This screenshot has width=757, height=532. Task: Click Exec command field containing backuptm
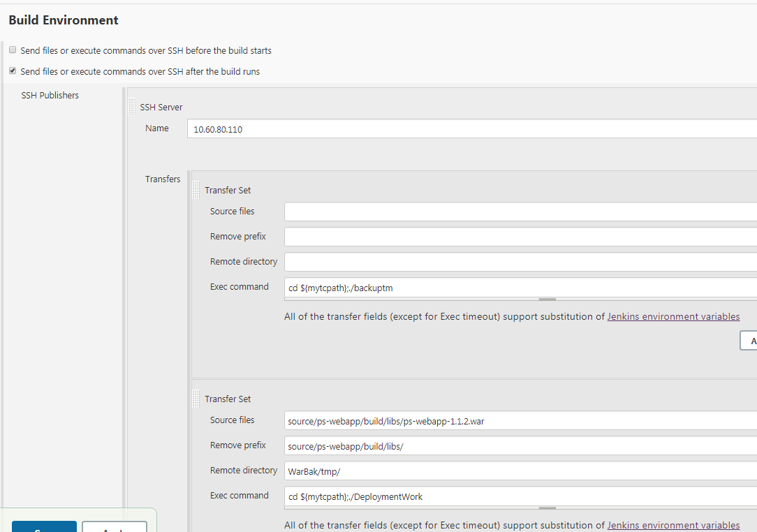pyautogui.click(x=520, y=287)
